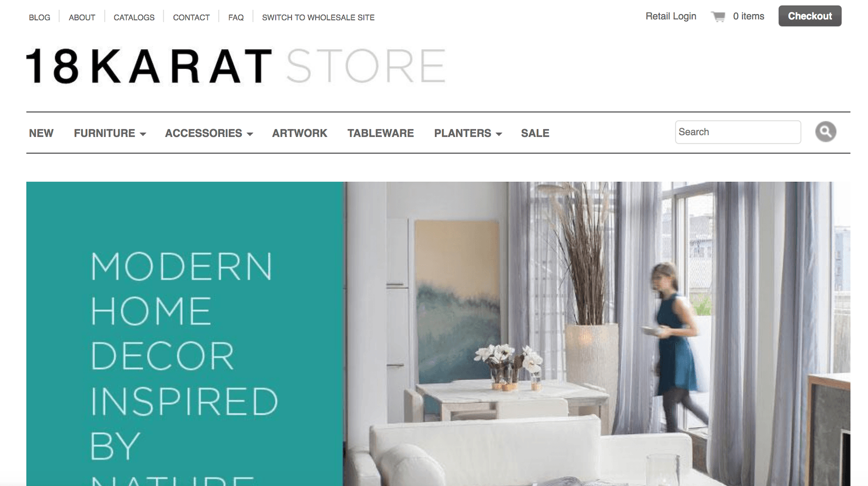The image size is (868, 486).
Task: Click the 18KARAT STORE logo
Action: coord(236,66)
